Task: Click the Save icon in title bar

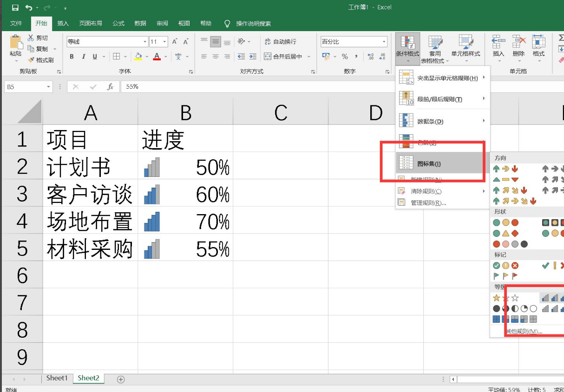Action: pos(15,8)
